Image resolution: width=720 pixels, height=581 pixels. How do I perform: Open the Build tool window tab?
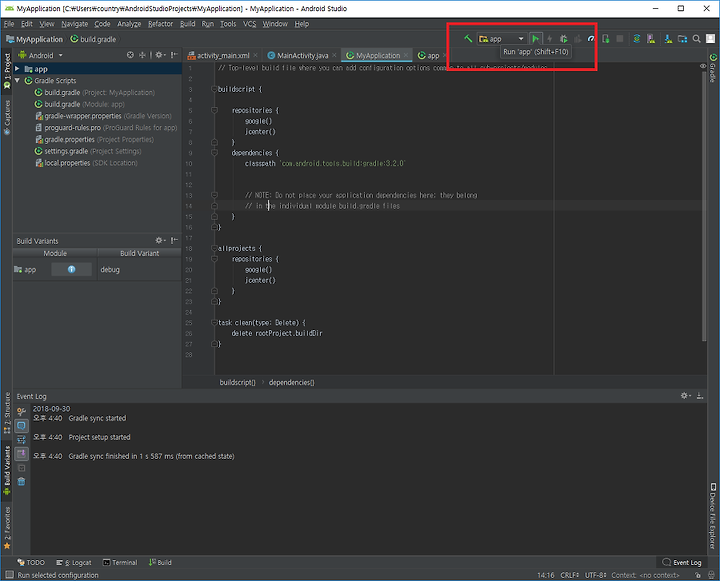(160, 562)
